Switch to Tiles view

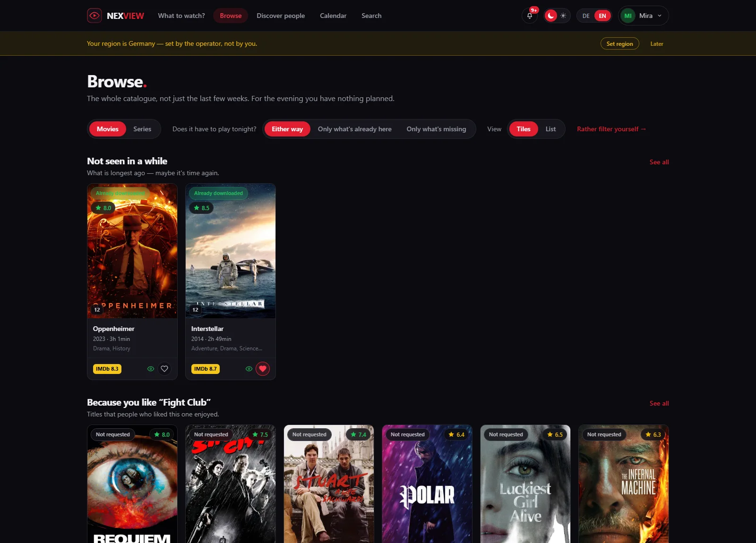524,129
